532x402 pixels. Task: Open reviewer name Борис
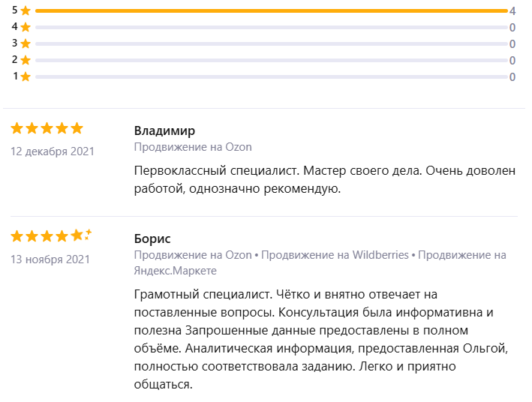(152, 238)
